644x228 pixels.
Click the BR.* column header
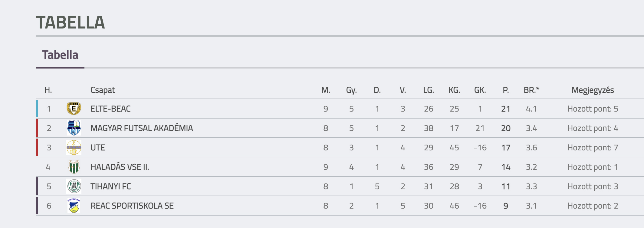click(531, 90)
